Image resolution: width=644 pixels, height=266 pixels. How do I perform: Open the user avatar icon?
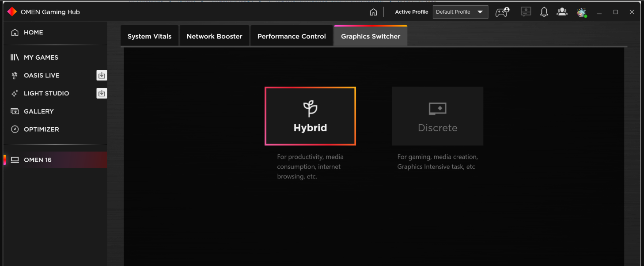[582, 12]
